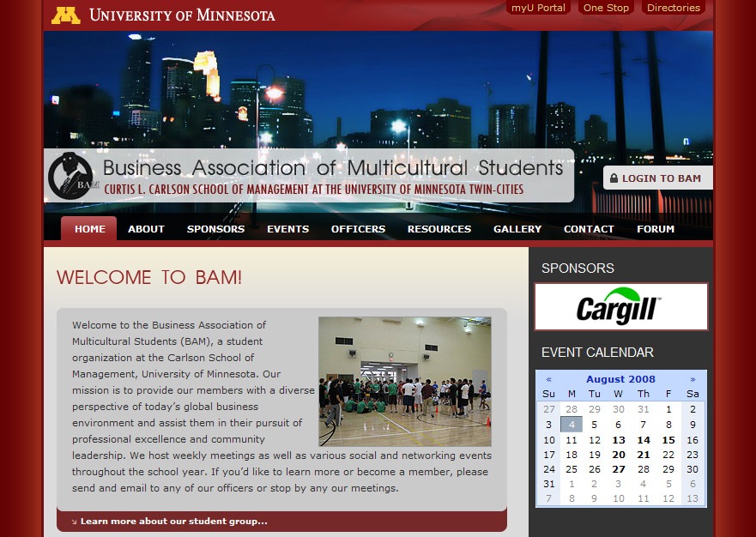The image size is (756, 537).
Task: Click the Business Association of Multicultural Students title
Action: [x=333, y=168]
